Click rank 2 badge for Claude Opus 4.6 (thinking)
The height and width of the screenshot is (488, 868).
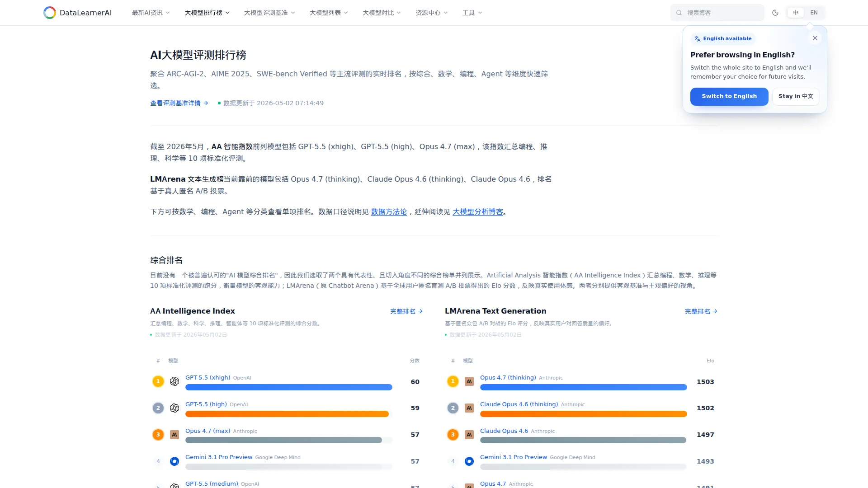[453, 408]
